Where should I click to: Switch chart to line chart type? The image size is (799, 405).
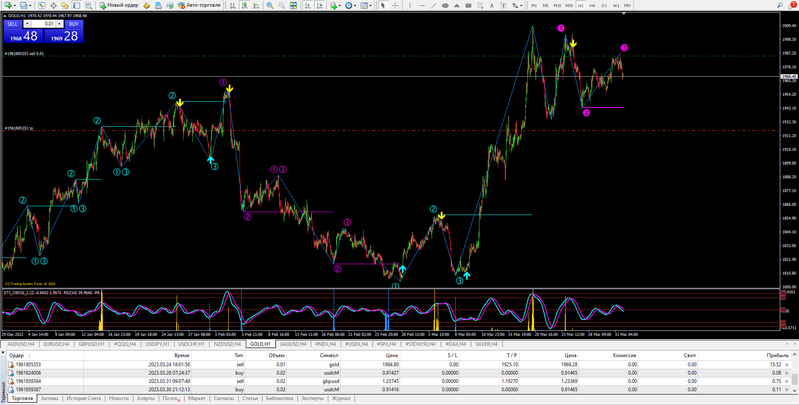click(x=256, y=6)
